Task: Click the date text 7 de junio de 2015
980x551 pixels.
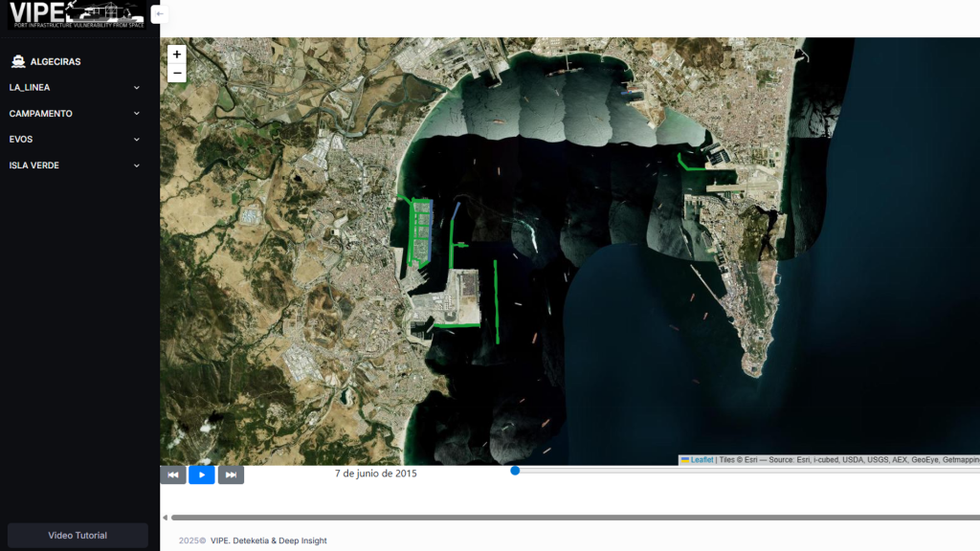Action: 375,474
